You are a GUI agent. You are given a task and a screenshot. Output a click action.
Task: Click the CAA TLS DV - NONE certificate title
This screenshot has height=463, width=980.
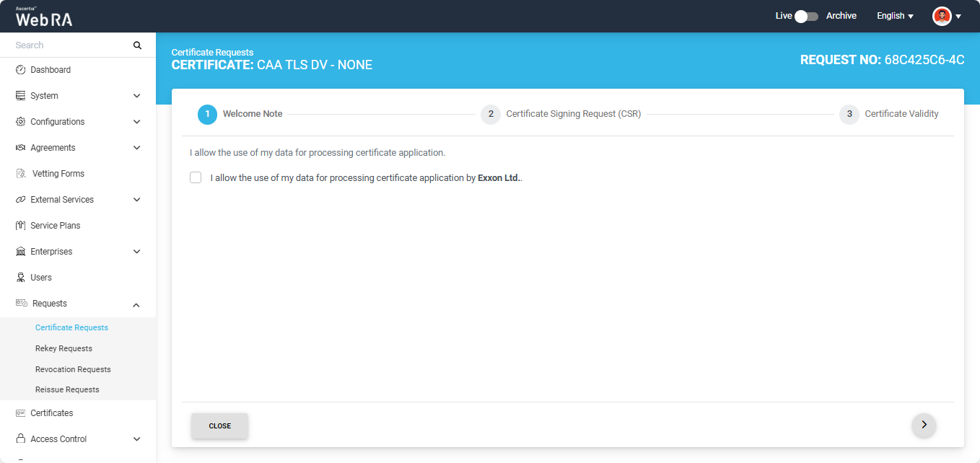pyautogui.click(x=315, y=65)
